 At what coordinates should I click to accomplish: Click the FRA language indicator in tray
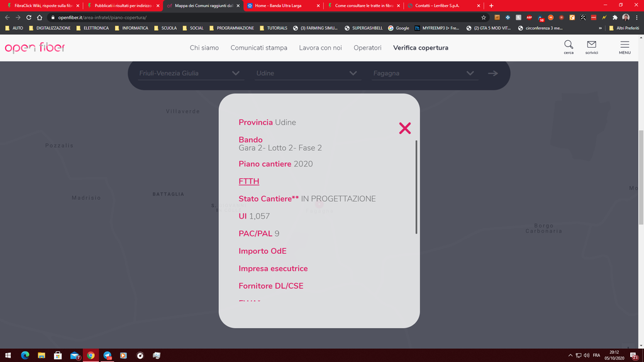[x=596, y=356]
